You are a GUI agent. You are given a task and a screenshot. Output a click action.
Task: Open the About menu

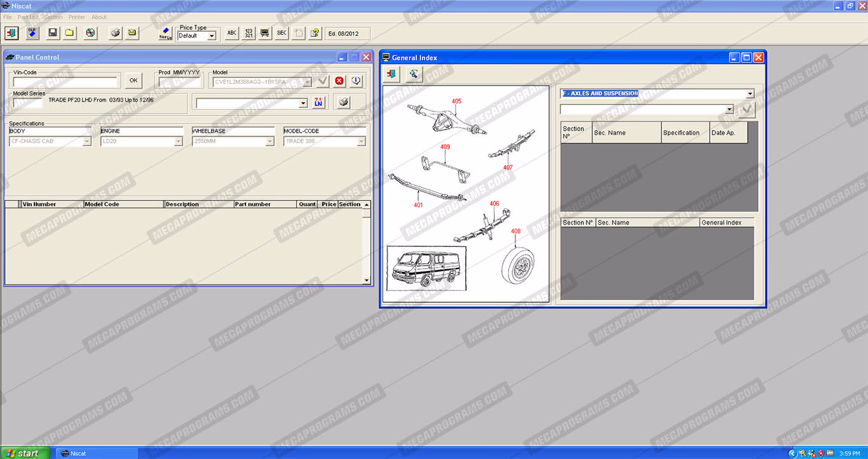pos(99,17)
